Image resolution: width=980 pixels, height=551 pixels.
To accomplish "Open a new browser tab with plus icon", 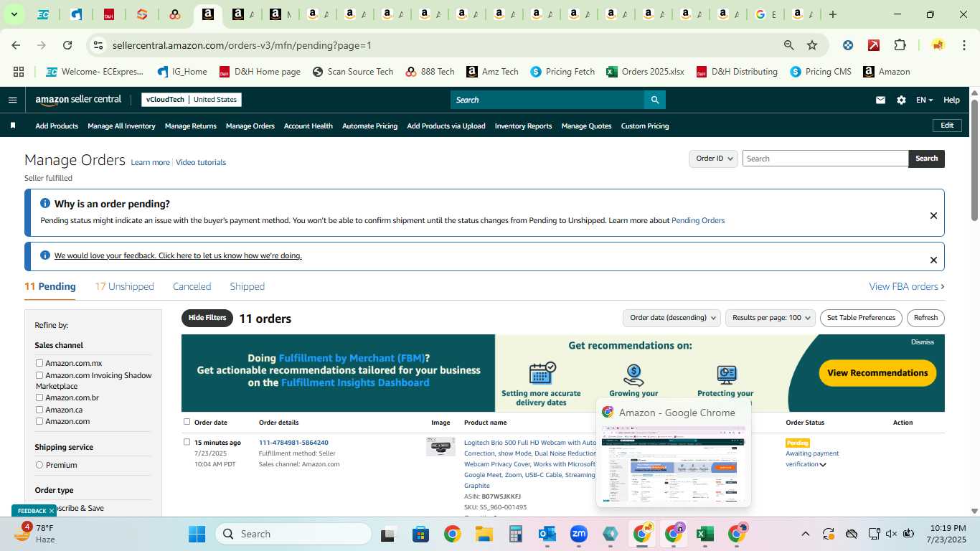I will 833,14.
